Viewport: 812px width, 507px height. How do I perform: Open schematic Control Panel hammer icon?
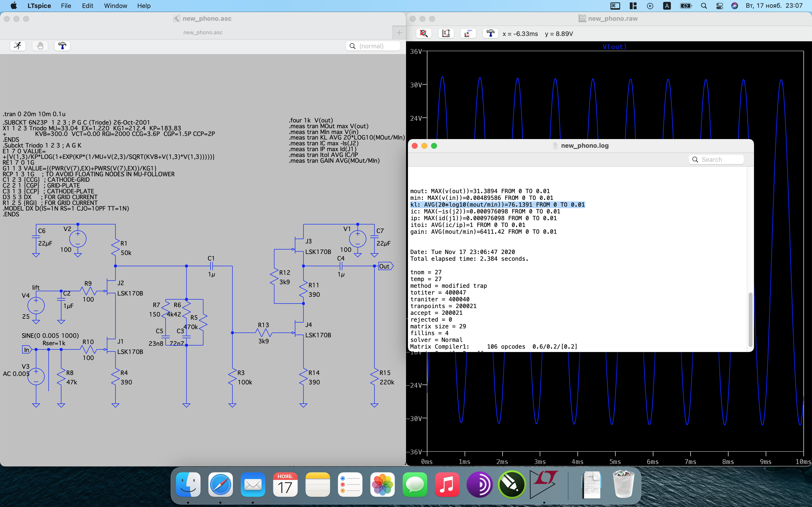(62, 46)
